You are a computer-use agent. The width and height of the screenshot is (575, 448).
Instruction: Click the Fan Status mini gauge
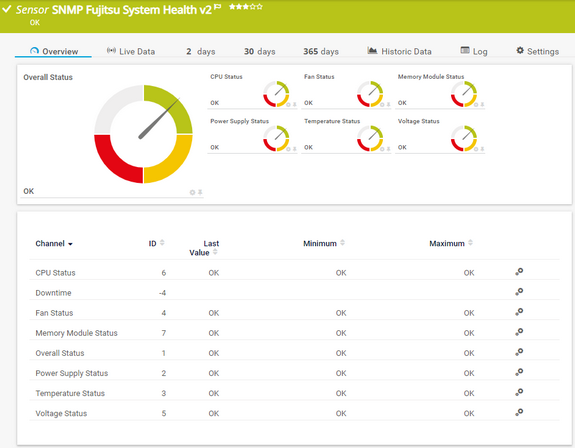coord(370,94)
